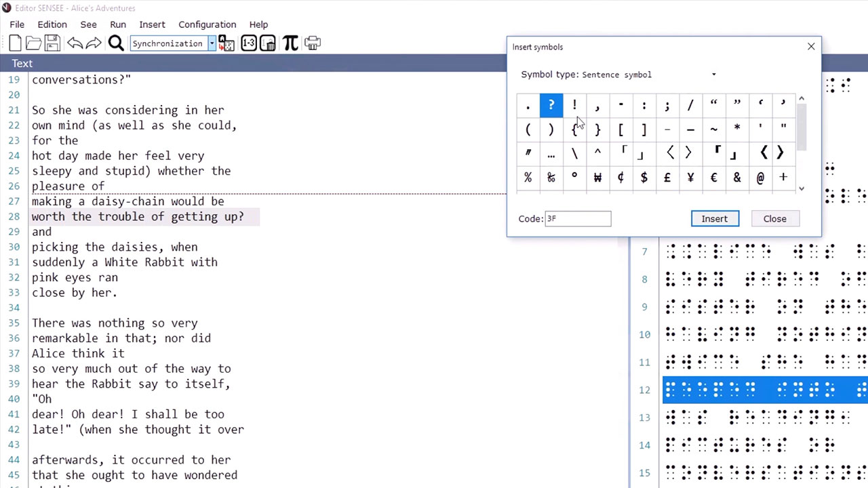Select the yen symbol cell

pos(690,178)
